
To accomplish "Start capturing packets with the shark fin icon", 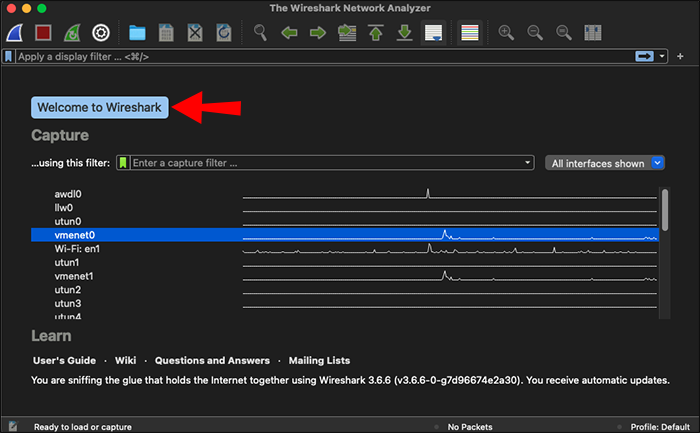I will coord(15,33).
